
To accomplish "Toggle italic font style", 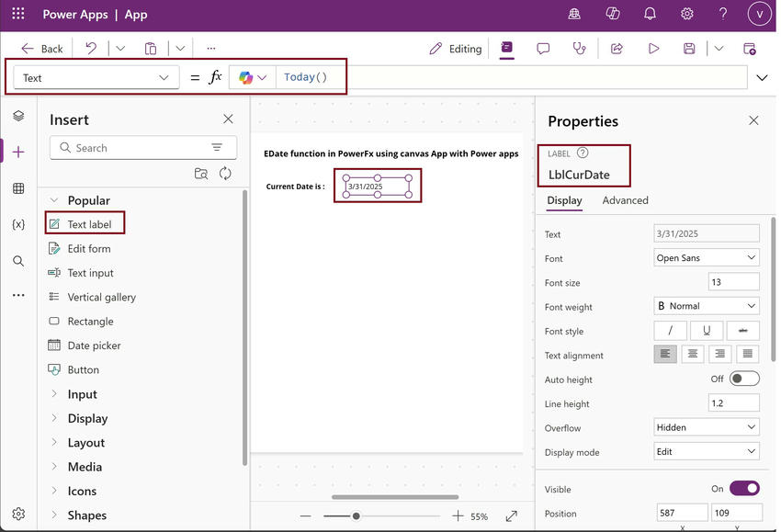I will (671, 331).
